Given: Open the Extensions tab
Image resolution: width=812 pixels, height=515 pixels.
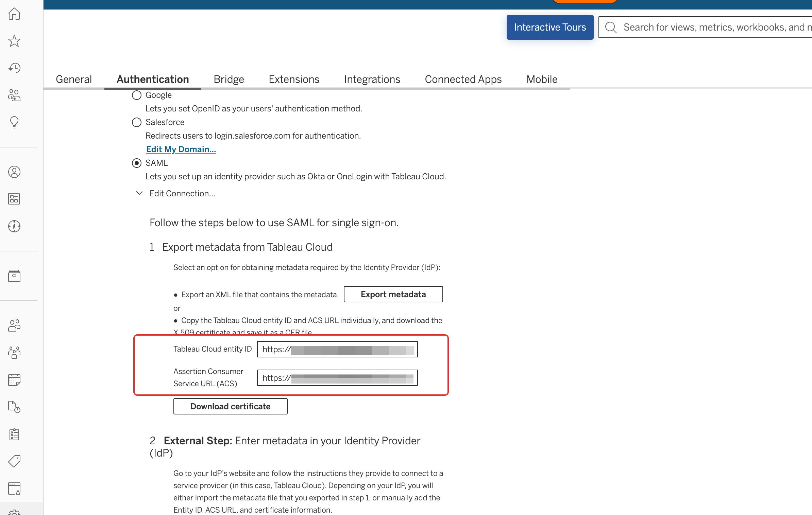Looking at the screenshot, I should pos(294,79).
